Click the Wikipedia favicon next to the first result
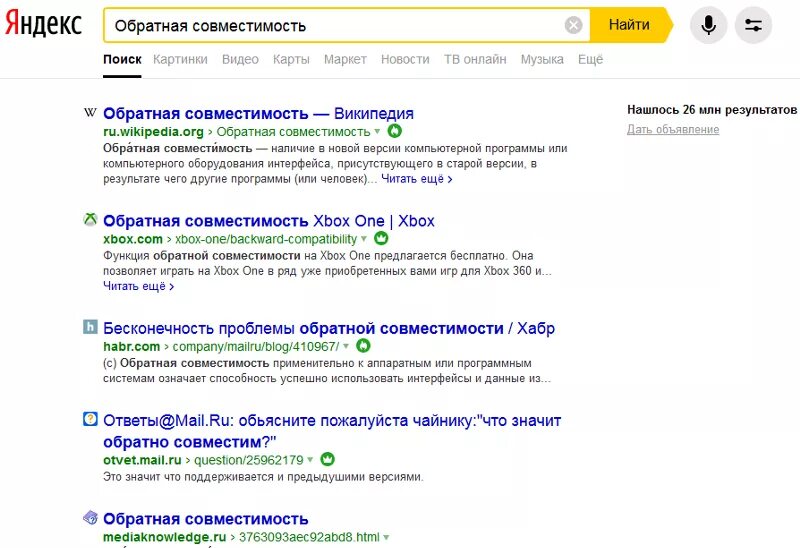800x548 pixels. (x=90, y=112)
